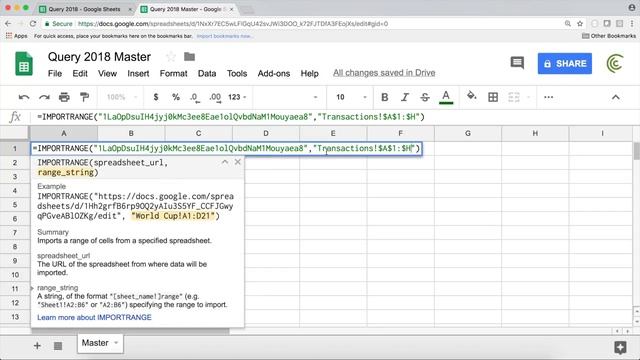
Task: Open Learn more about IMPORTRANGE link
Action: (x=94, y=318)
